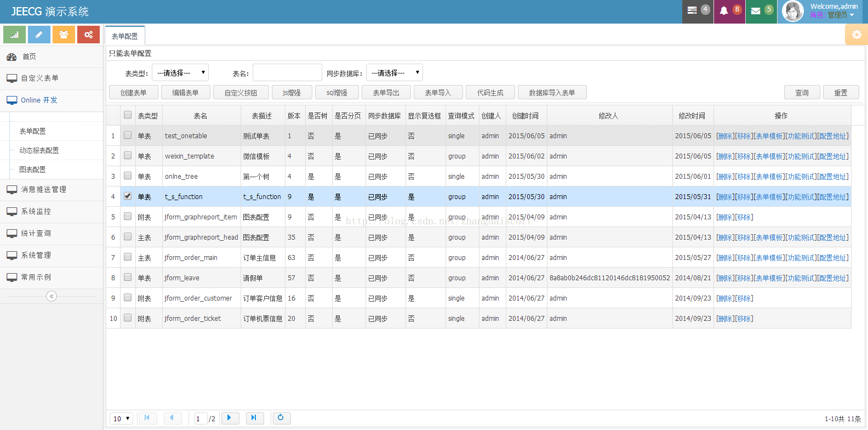Click the sql增强 button
The width and height of the screenshot is (868, 430).
coord(337,93)
